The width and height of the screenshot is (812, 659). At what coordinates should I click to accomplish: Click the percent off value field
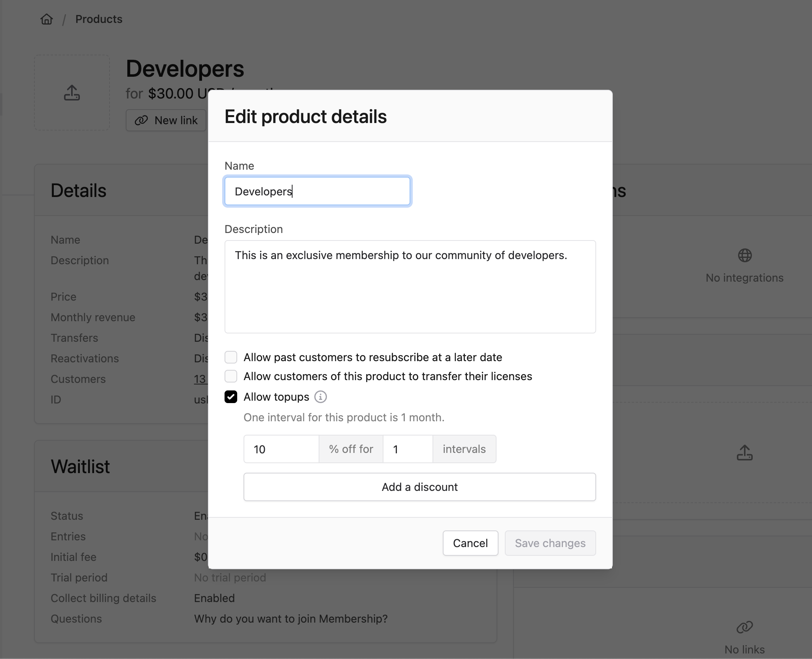point(281,449)
